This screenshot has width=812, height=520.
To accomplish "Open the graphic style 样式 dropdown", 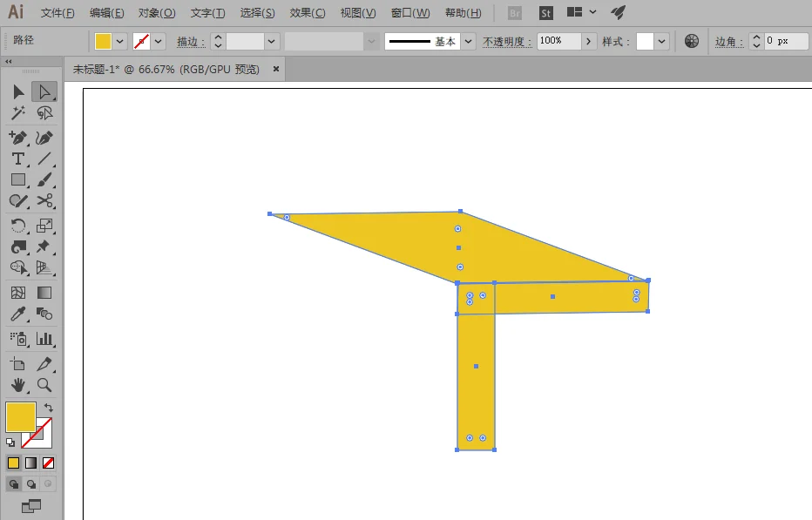I will (x=661, y=42).
